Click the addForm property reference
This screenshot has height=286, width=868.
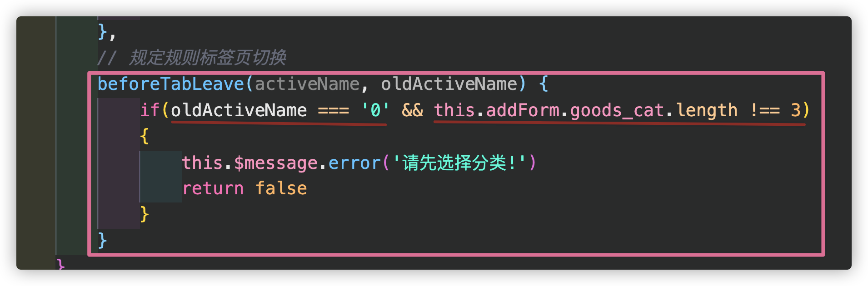523,110
